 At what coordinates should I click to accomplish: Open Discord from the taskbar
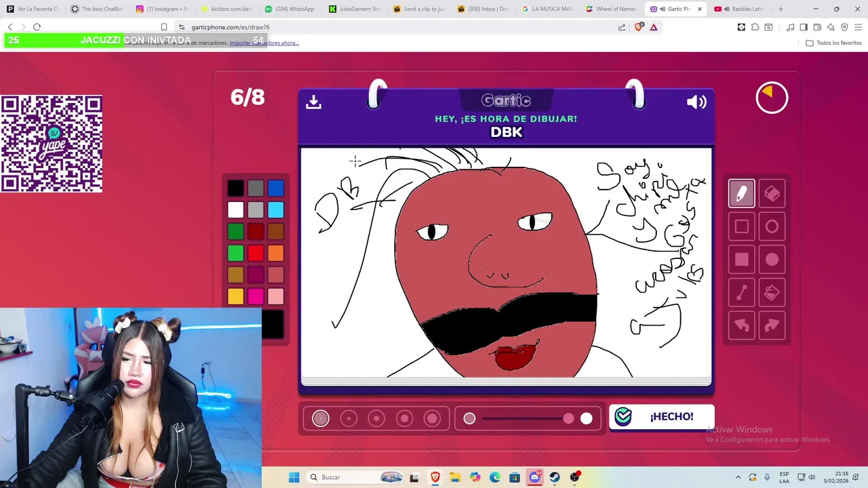[x=534, y=477]
